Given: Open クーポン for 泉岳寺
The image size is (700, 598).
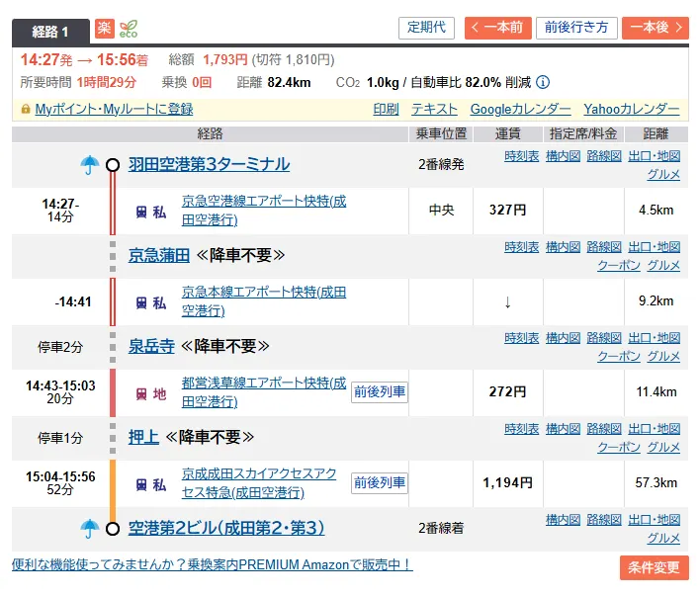Looking at the screenshot, I should coord(619,357).
